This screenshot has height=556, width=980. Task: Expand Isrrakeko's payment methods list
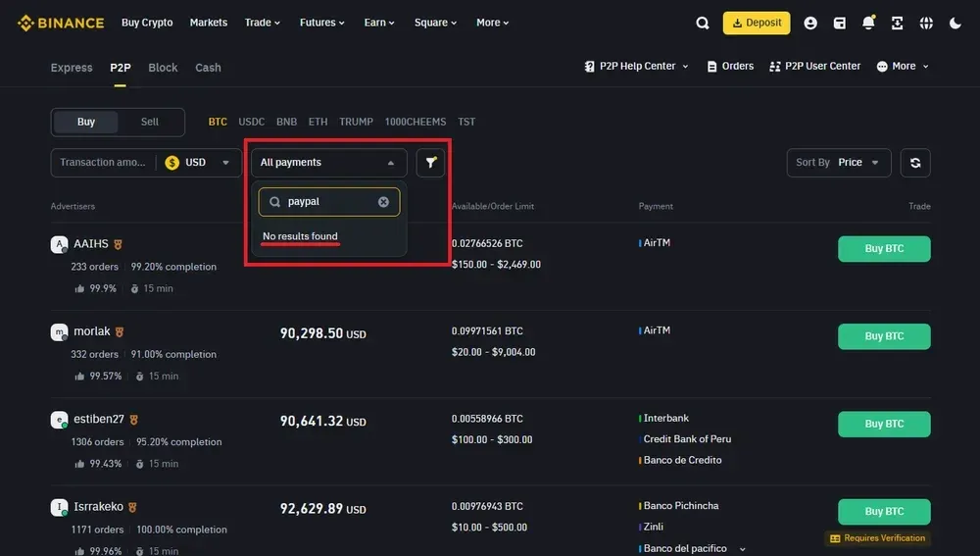tap(743, 549)
